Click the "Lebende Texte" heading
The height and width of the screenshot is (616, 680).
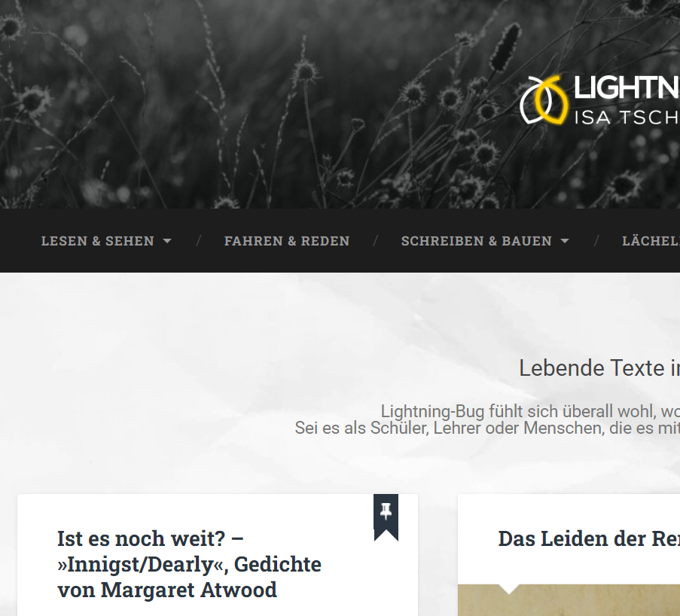tap(599, 367)
